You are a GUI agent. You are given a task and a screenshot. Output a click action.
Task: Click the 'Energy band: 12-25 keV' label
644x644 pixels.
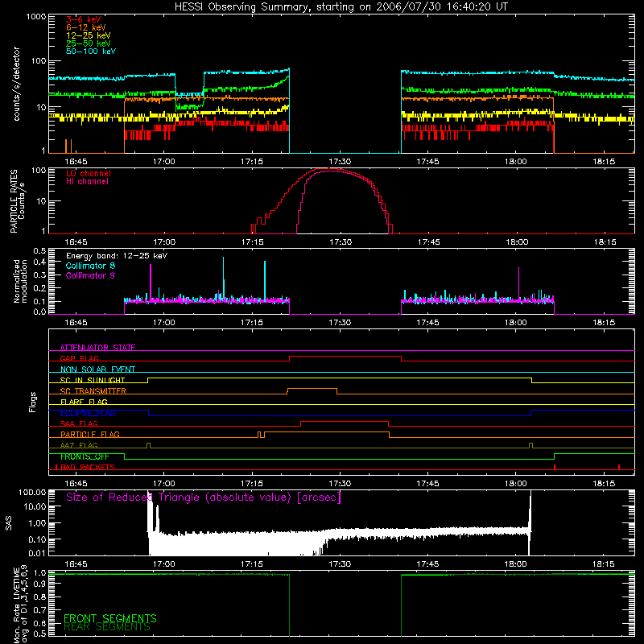point(117,256)
